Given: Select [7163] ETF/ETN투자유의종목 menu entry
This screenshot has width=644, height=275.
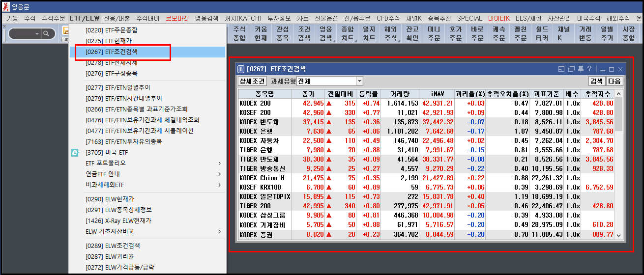Looking at the screenshot, I should point(147,141).
